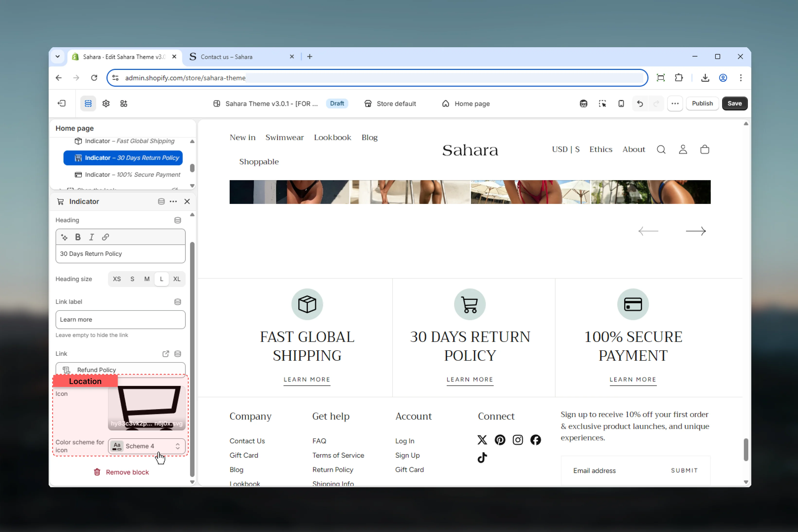Open the USD currency selector in preview
The width and height of the screenshot is (798, 532).
point(566,150)
